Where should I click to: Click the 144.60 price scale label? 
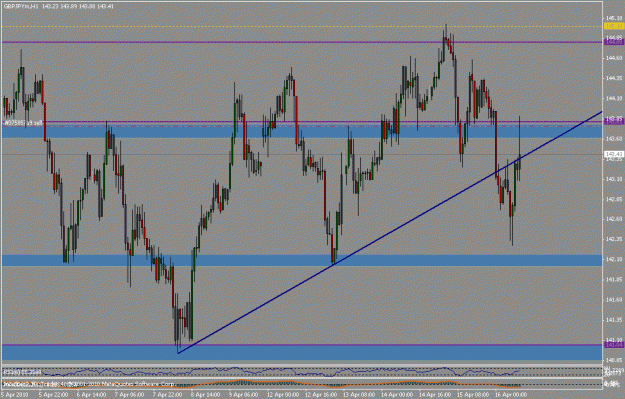coord(613,58)
